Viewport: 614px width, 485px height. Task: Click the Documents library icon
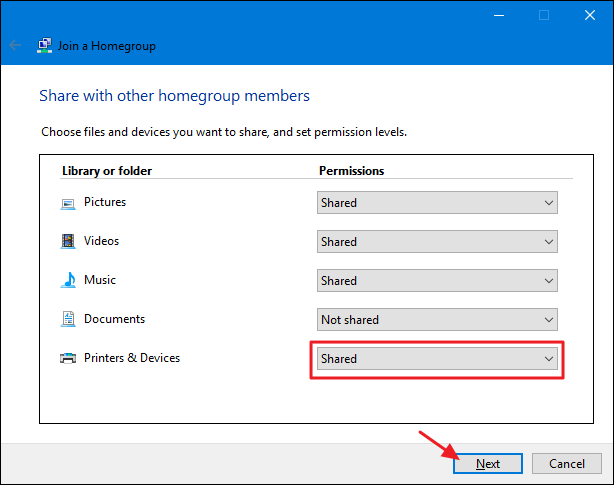click(68, 319)
